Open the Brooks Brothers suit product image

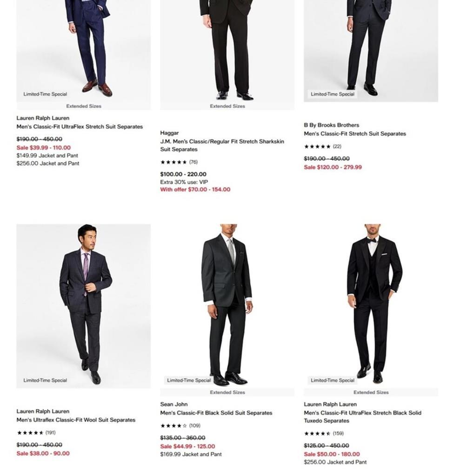pyautogui.click(x=371, y=46)
